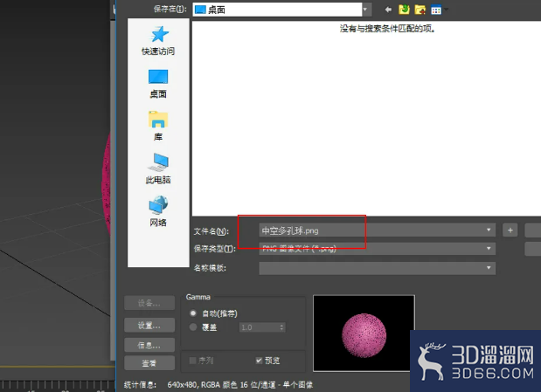The image size is (541, 392).
Task: Go back with the left arrow icon
Action: tap(388, 10)
